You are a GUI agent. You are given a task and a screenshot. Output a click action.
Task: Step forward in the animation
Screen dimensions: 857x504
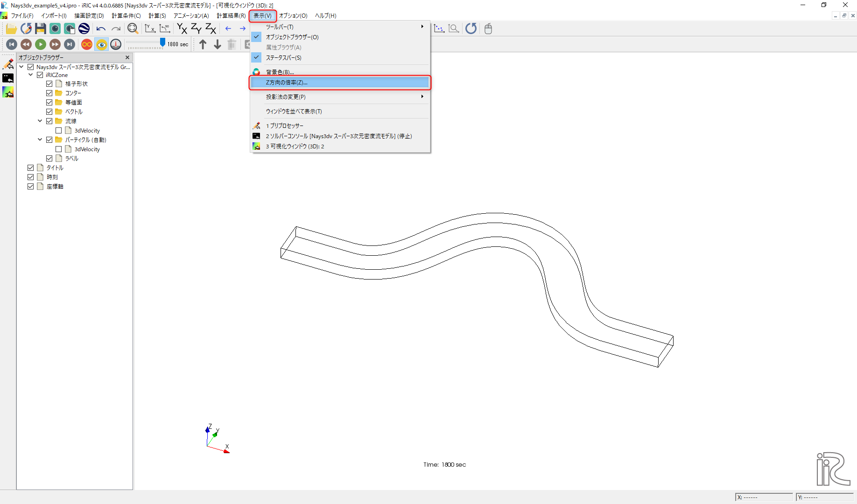[55, 44]
